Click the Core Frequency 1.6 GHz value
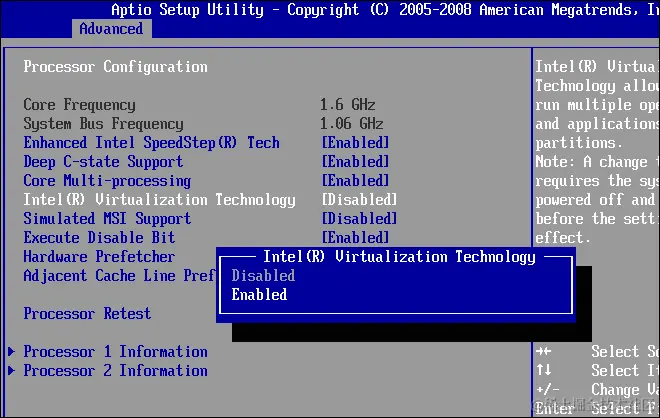Image resolution: width=660 pixels, height=418 pixels. pyautogui.click(x=347, y=104)
